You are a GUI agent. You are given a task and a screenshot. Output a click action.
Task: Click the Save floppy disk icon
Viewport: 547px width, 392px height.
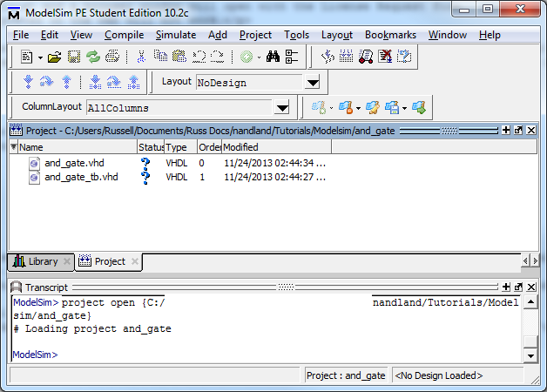(x=74, y=57)
